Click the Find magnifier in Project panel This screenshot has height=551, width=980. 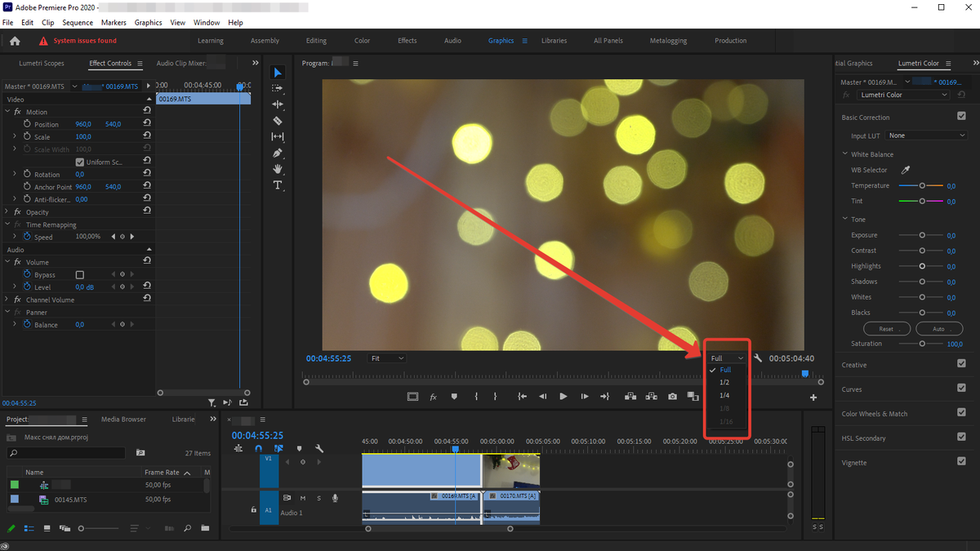(x=187, y=529)
